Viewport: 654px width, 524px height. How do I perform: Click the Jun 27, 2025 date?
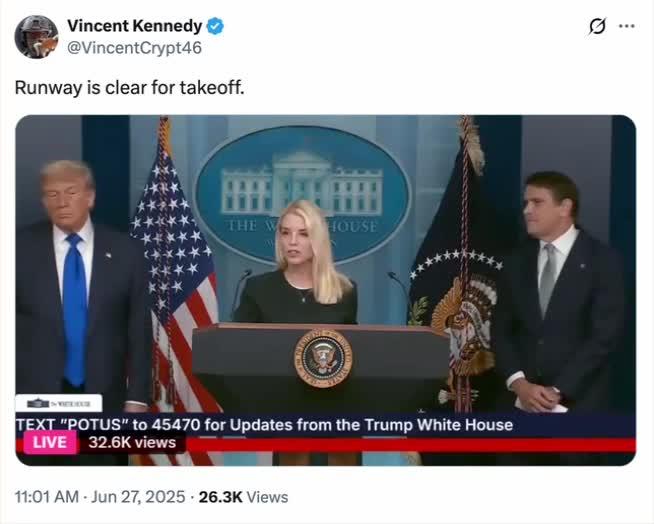tap(138, 497)
